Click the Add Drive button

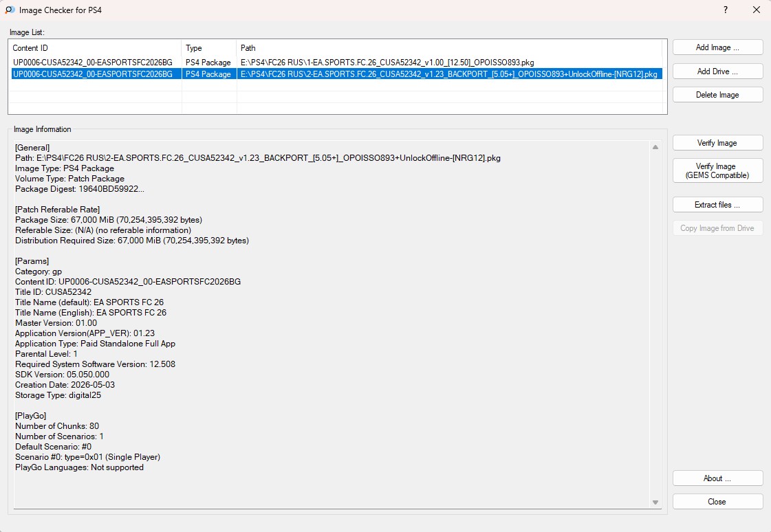pos(717,71)
